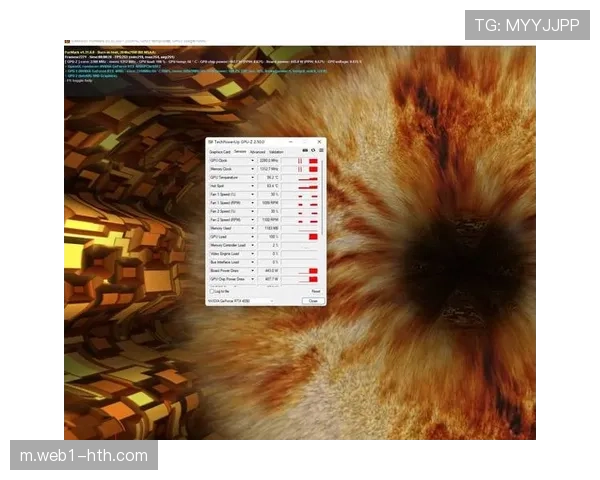Viewport: 600px width, 480px height.
Task: Open the Validation tab
Action: 276,152
